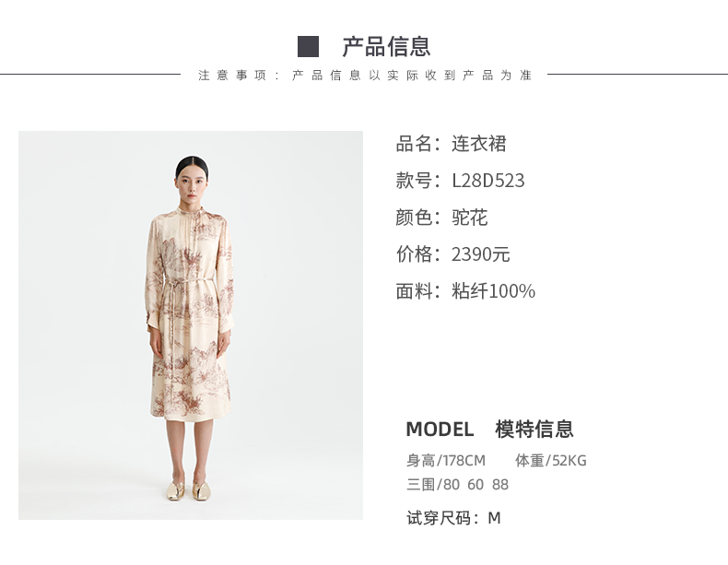This screenshot has width=728, height=565.
Task: Click the model's face in the photo
Action: 192,184
